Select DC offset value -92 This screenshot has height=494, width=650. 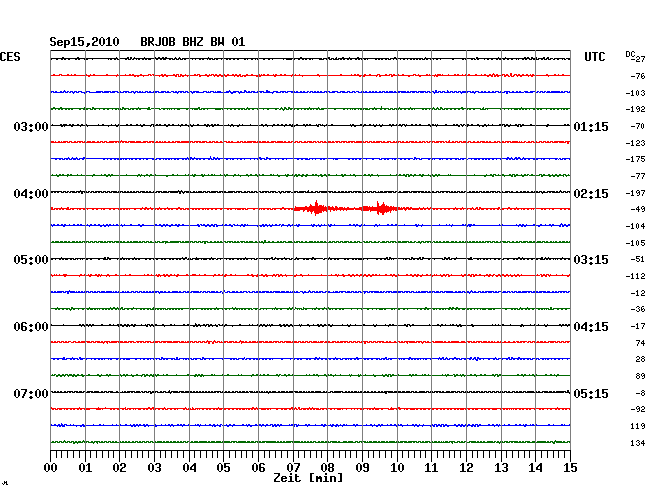coord(638,409)
